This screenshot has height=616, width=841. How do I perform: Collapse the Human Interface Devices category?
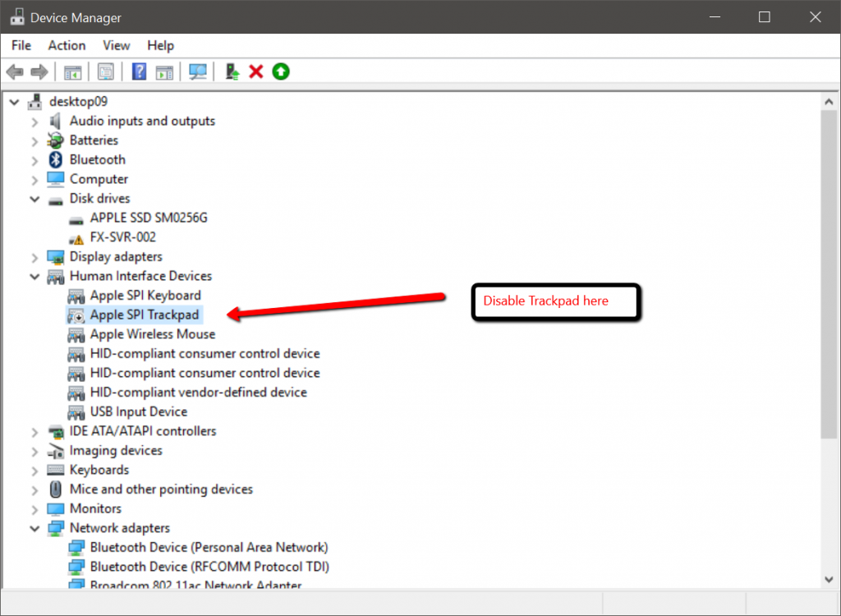coord(34,276)
